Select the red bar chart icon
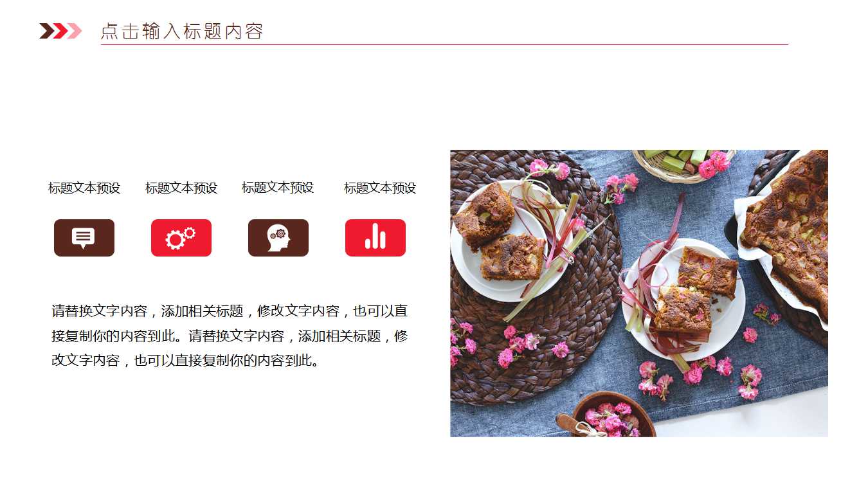868x488 pixels. [x=375, y=238]
